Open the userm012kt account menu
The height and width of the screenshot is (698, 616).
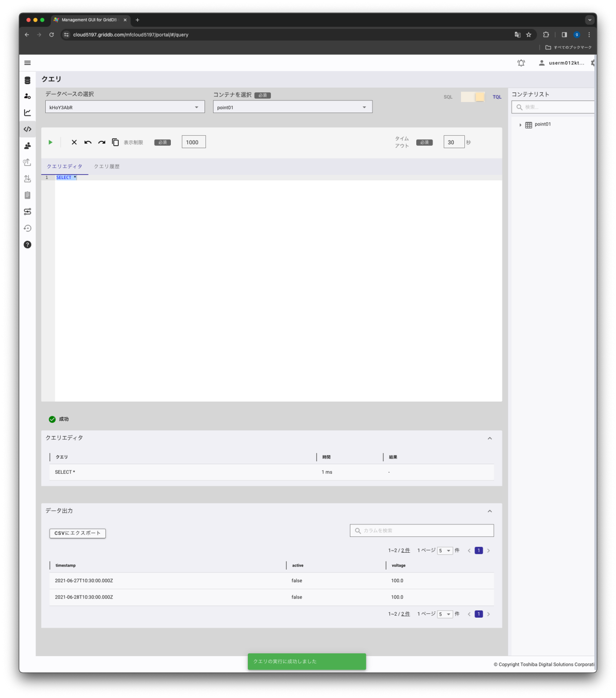[x=561, y=63]
